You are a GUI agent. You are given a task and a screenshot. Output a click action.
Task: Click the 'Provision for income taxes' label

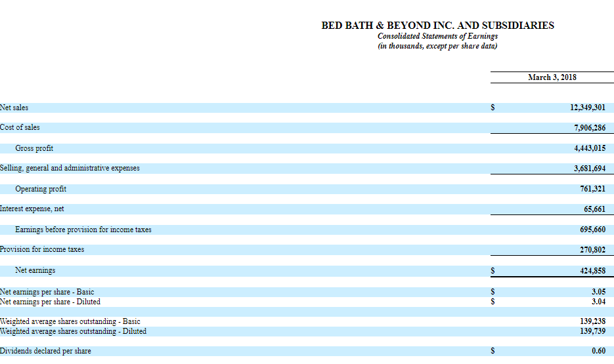click(x=42, y=249)
